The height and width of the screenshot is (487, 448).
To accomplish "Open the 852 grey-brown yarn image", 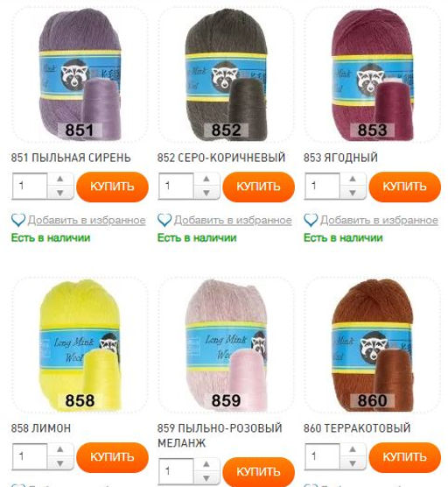I will point(226,74).
